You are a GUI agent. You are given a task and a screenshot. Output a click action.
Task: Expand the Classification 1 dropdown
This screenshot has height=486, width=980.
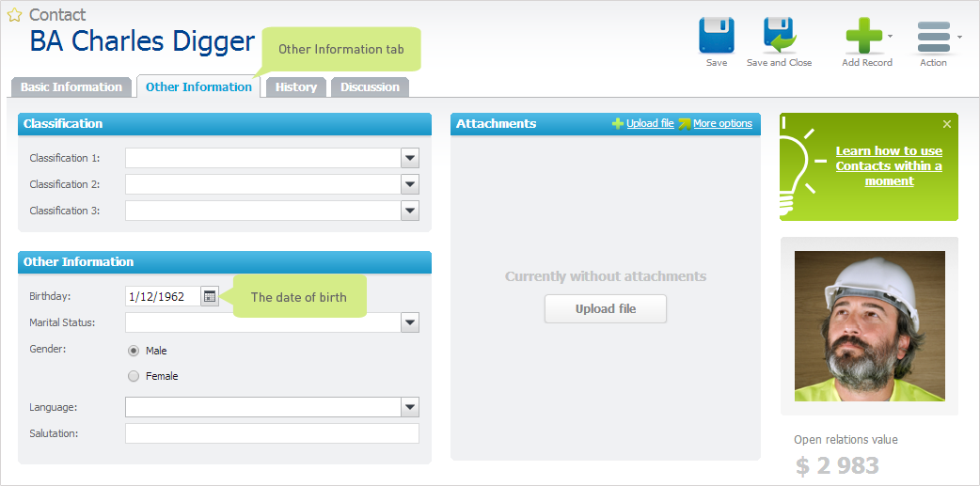pos(410,158)
